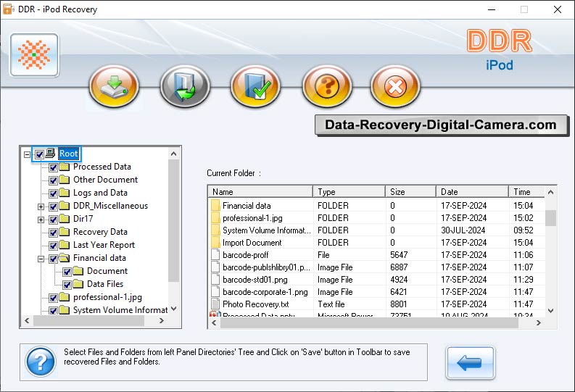This screenshot has height=392, width=575.
Task: Select the professional-1.jpg folder list row
Action: pyautogui.click(x=378, y=218)
